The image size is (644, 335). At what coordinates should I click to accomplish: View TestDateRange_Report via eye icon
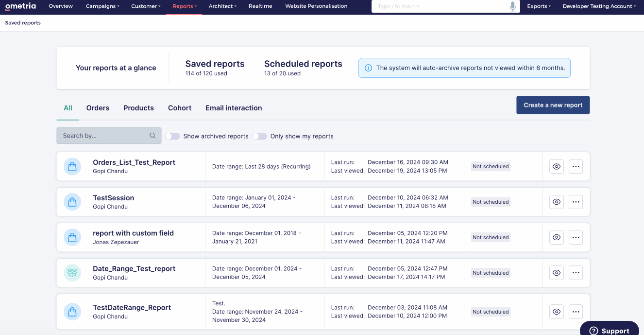pyautogui.click(x=557, y=312)
